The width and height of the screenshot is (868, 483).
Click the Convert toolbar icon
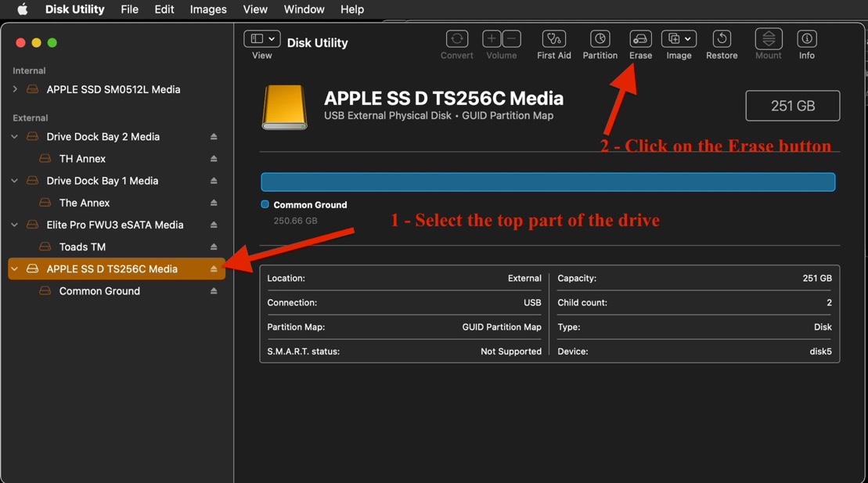pyautogui.click(x=456, y=39)
